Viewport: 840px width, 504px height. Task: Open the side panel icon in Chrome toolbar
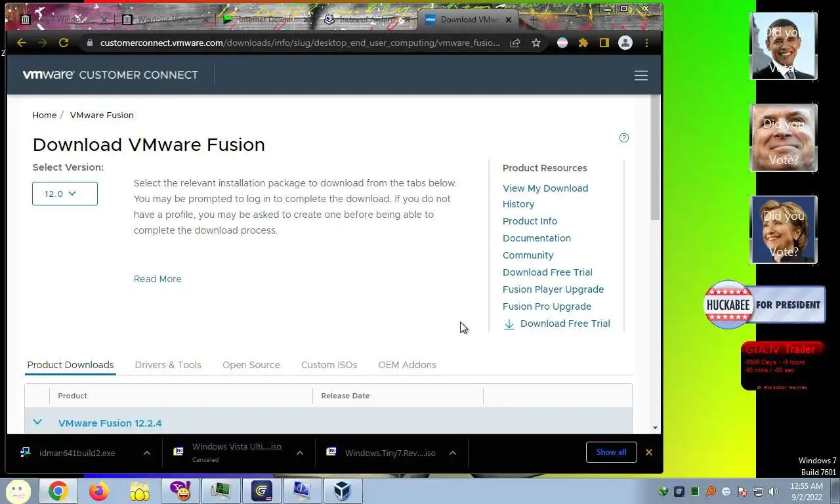pos(604,43)
